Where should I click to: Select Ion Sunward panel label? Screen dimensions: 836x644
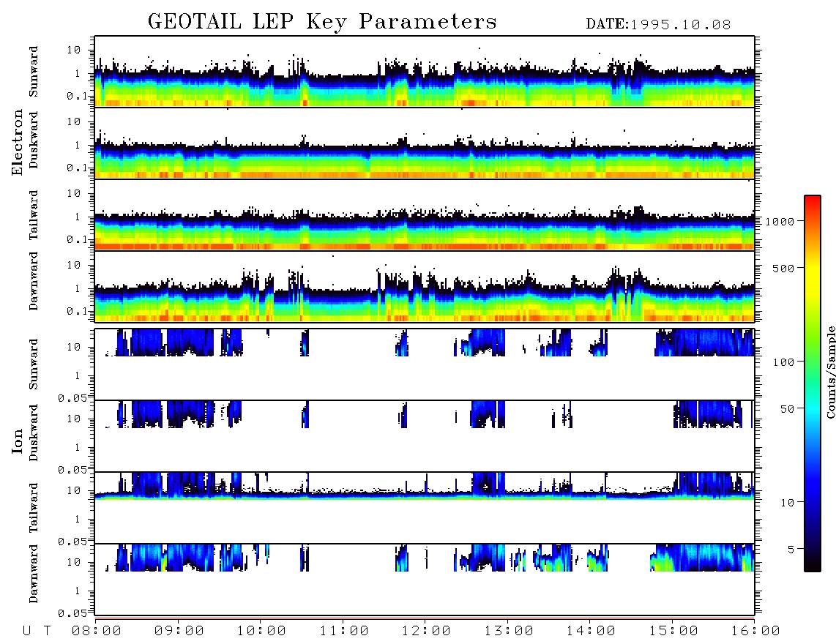tap(34, 364)
